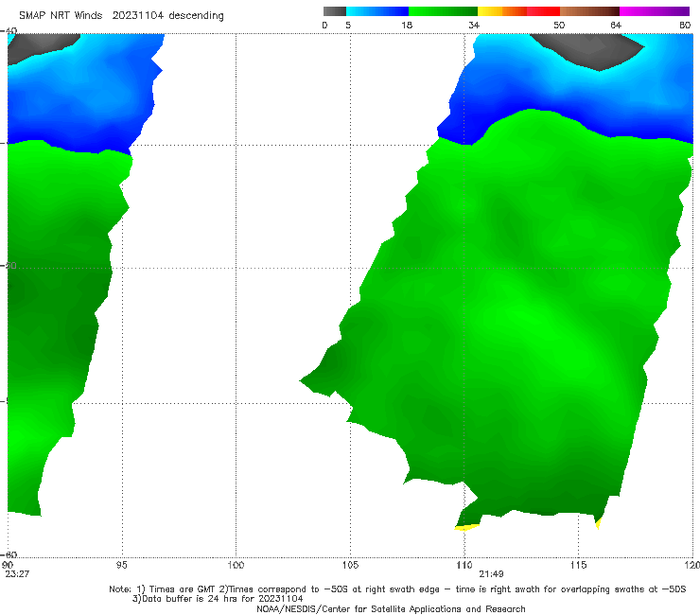Viewport: 700px width, 615px height.
Task: Click the longitude axis label '105'
Action: point(350,566)
